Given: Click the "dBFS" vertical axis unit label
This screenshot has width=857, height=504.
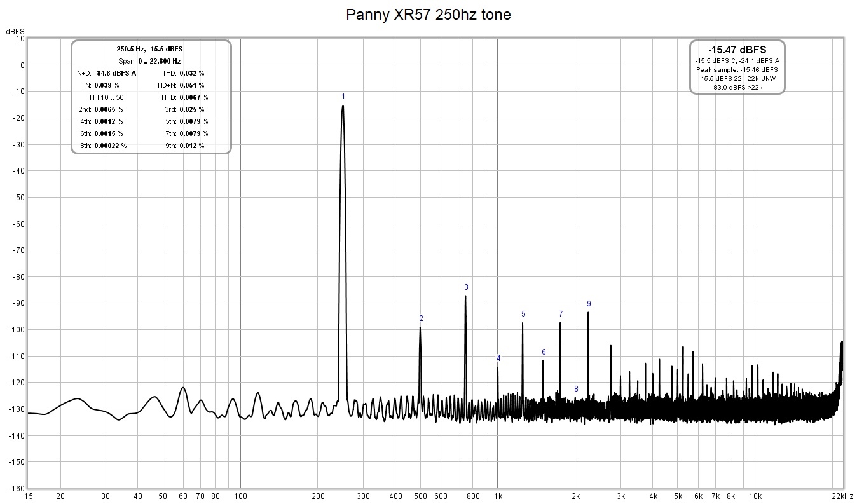Looking at the screenshot, I should (15, 31).
